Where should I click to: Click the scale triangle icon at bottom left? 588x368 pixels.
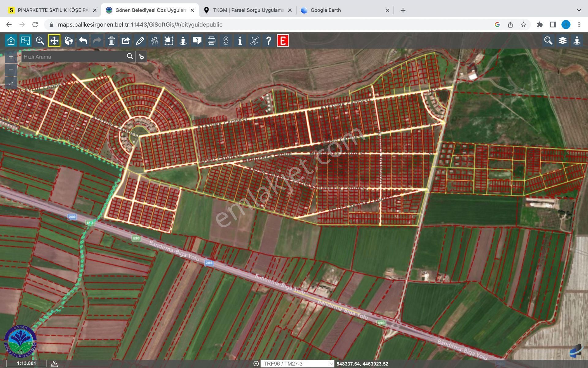(54, 364)
